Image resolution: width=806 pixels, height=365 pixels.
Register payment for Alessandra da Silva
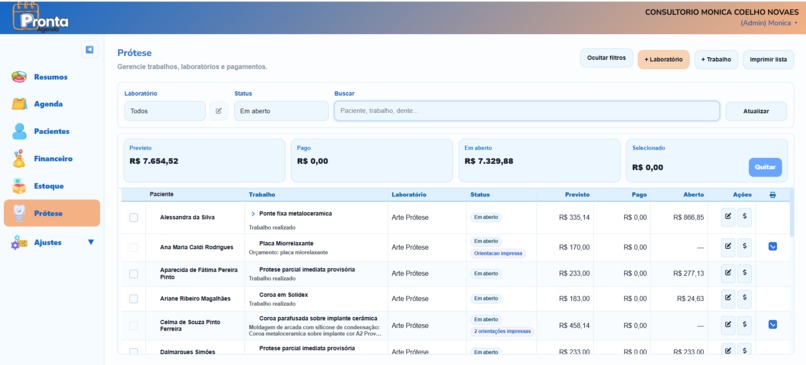tap(744, 217)
